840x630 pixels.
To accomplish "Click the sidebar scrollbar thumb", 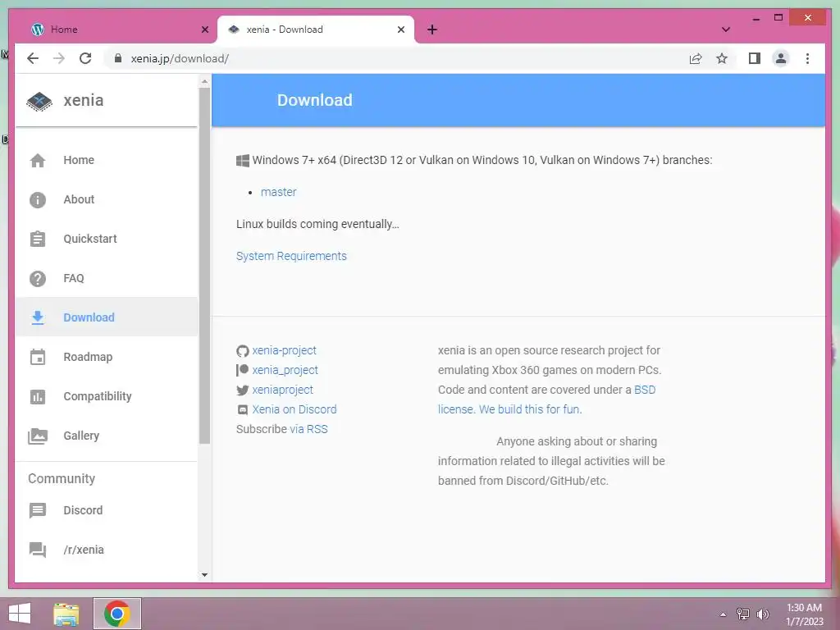I will [x=204, y=267].
